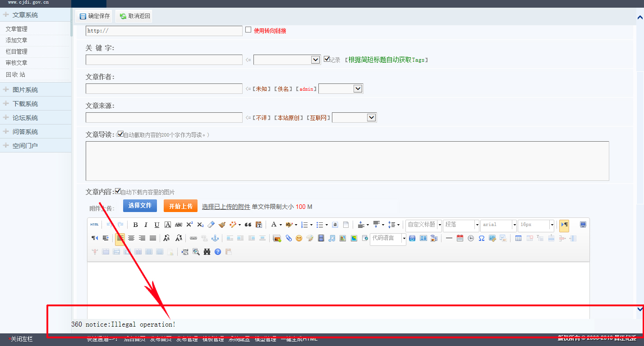Toggle bold formatting in editor
Screen dimensions: 644x346
[x=135, y=225]
